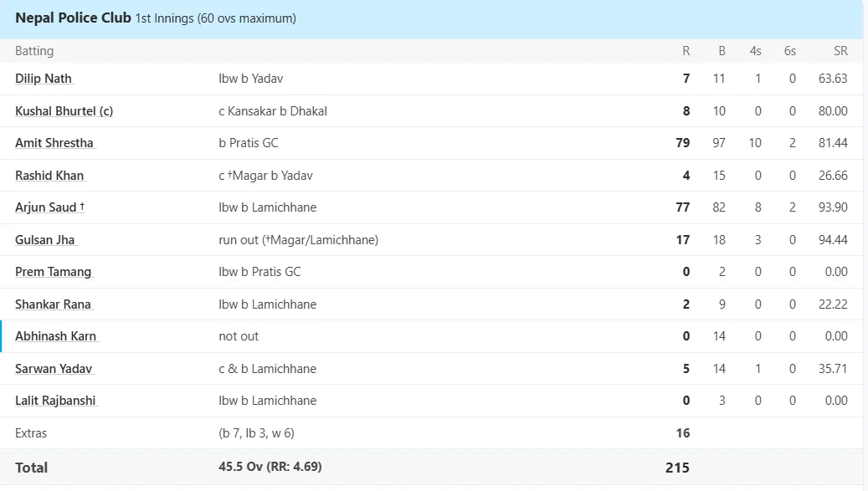Open Rashid Khan player profile
The height and width of the screenshot is (491, 868).
coord(49,176)
